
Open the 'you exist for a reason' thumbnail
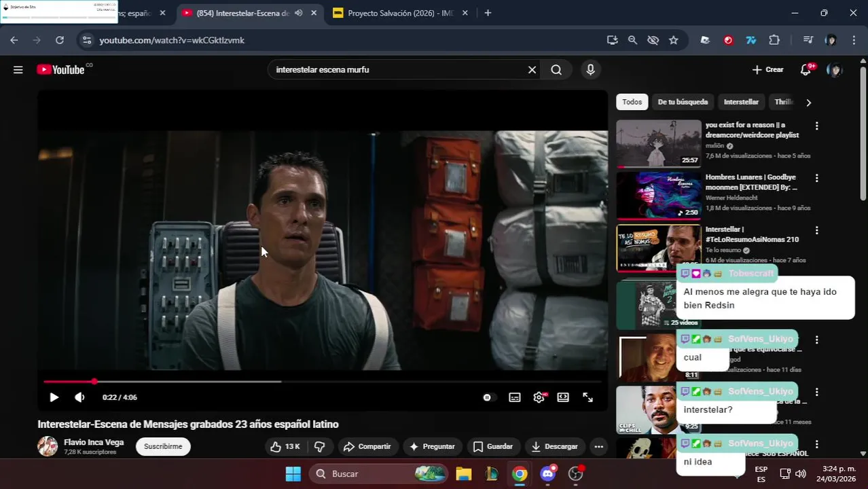coord(659,143)
